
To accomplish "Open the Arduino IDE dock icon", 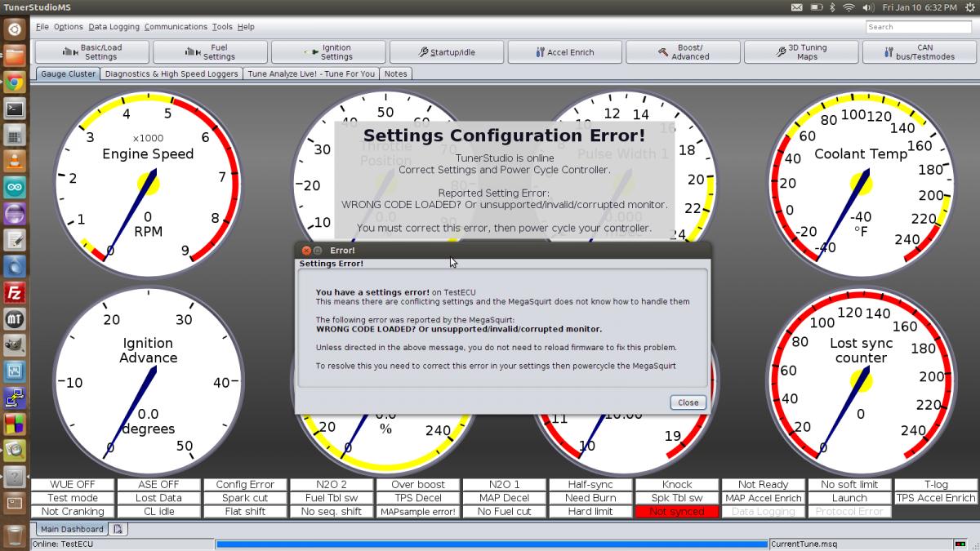I will [x=15, y=188].
